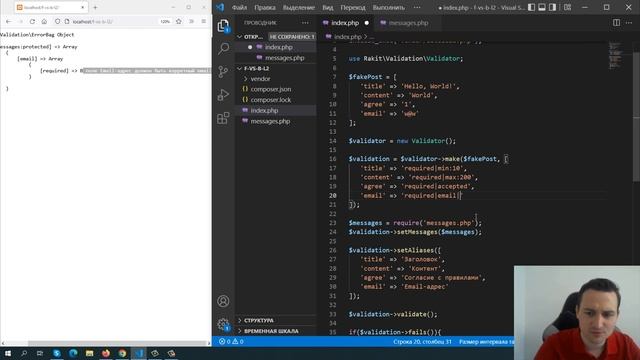Open editor more actions ellipsis
640x360 pixels.
pyautogui.click(x=629, y=23)
